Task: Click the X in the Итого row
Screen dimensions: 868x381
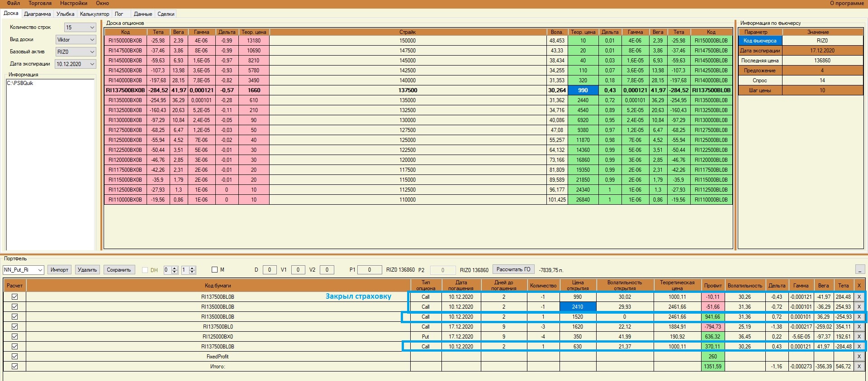Action: (859, 367)
